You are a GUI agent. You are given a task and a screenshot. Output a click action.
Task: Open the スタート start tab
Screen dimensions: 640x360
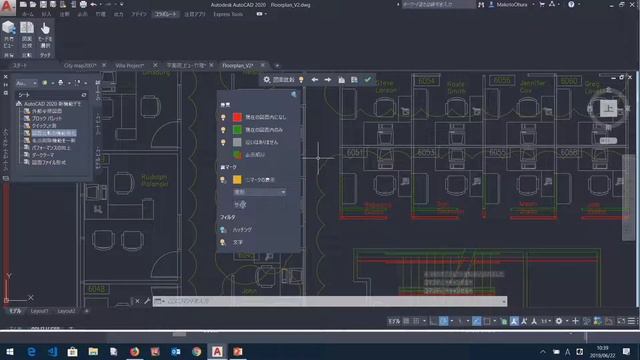click(19, 65)
